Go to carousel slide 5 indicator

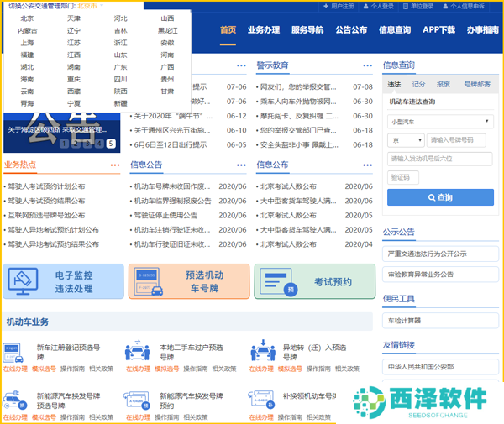tap(111, 144)
